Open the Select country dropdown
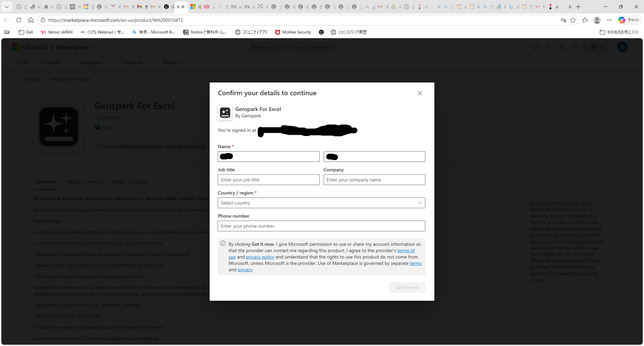Image resolution: width=644 pixels, height=346 pixels. pos(321,203)
